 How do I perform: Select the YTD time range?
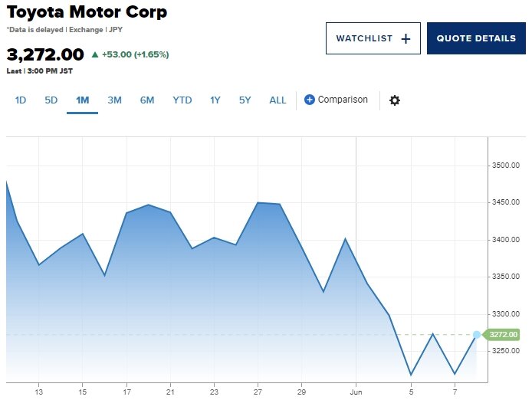click(182, 100)
